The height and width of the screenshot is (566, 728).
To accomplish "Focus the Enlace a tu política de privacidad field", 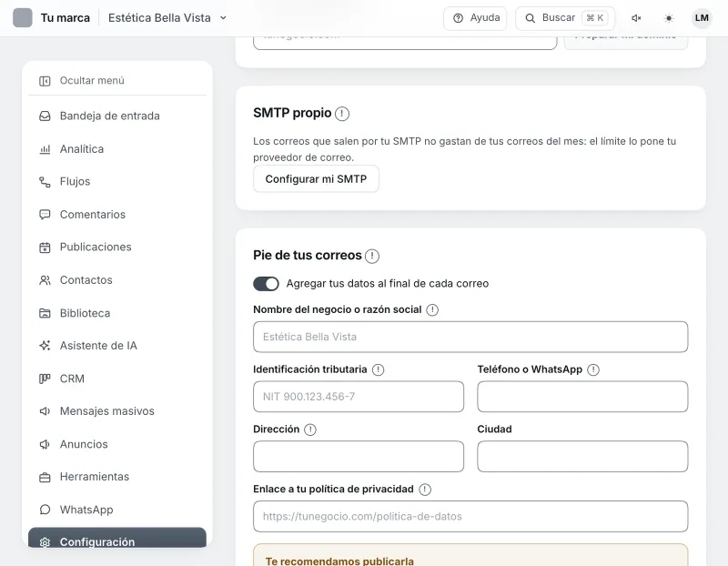I will coord(470,517).
